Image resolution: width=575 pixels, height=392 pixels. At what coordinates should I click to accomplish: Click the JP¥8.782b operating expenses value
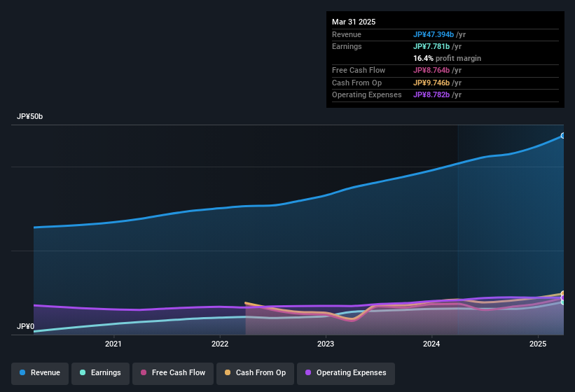point(431,95)
